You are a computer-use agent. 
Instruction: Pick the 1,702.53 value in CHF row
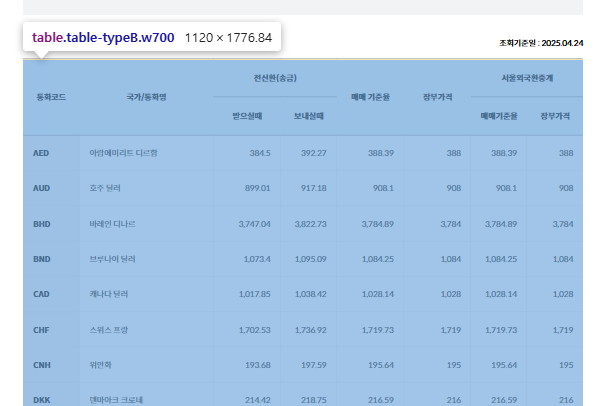(x=255, y=330)
